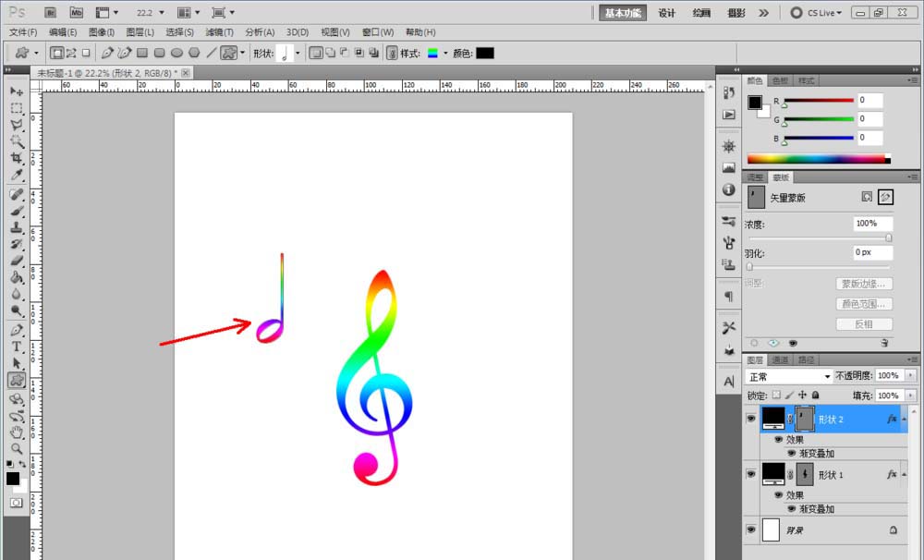Click the 颜色 swatch in options bar

coord(485,53)
